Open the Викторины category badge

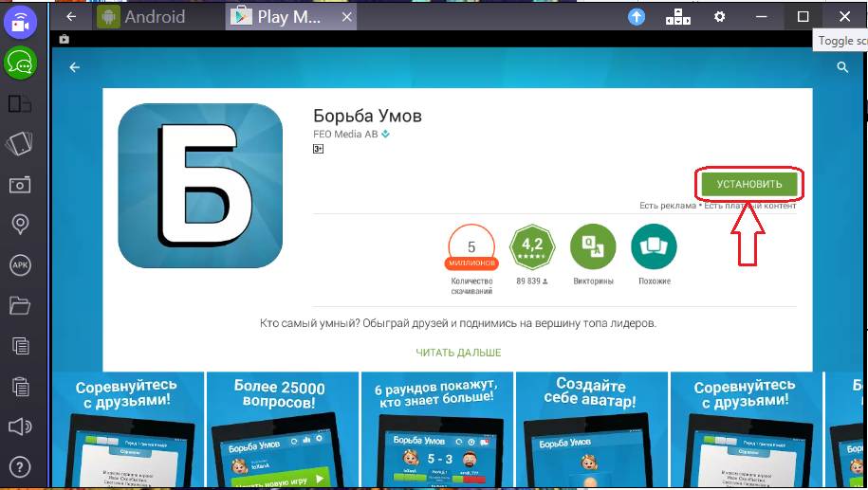coord(593,248)
